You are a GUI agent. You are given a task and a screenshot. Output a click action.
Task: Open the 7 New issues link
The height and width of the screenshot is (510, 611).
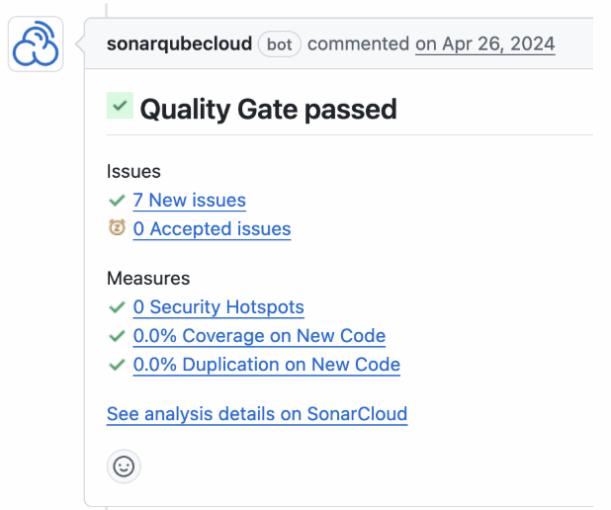(189, 200)
